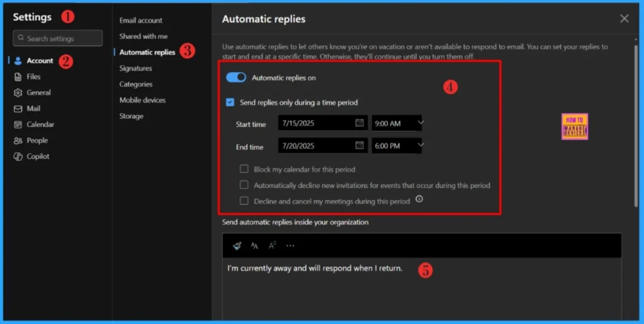Click into the automatic reply message text
644x324 pixels.
coord(314,268)
